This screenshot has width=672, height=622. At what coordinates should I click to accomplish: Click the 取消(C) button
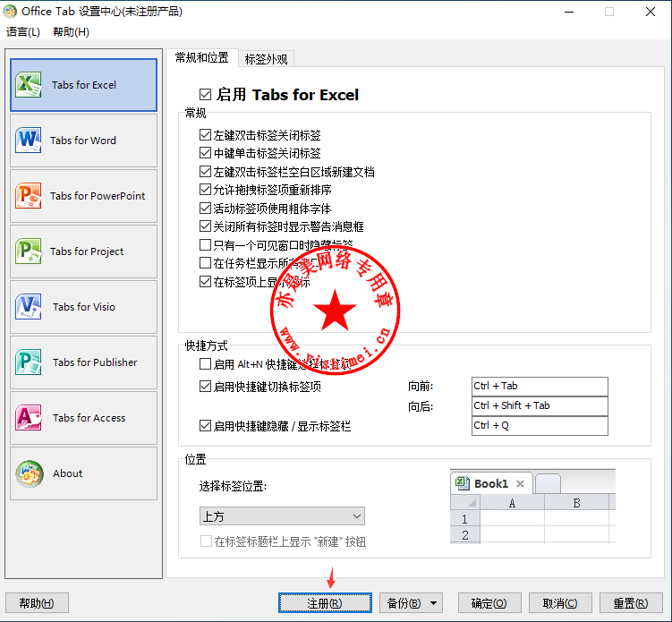(x=560, y=603)
